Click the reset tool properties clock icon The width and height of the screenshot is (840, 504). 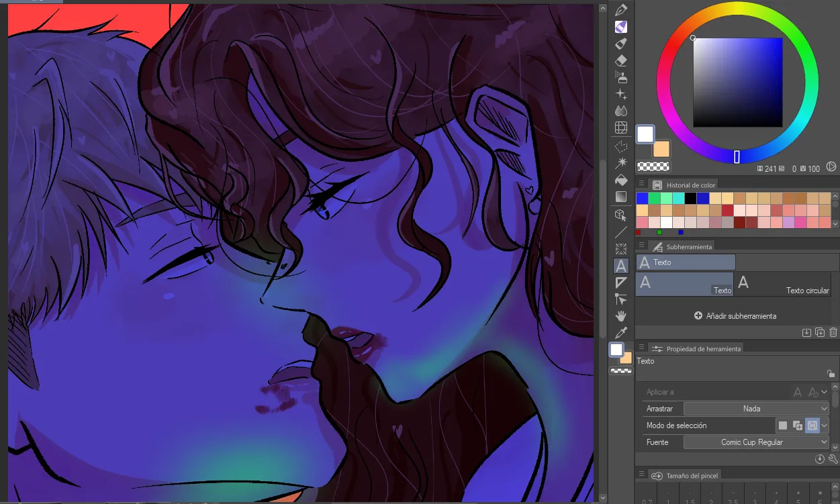click(x=820, y=459)
